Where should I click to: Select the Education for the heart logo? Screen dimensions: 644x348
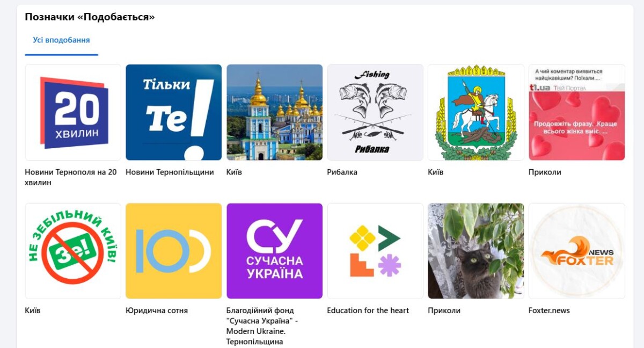(x=375, y=251)
